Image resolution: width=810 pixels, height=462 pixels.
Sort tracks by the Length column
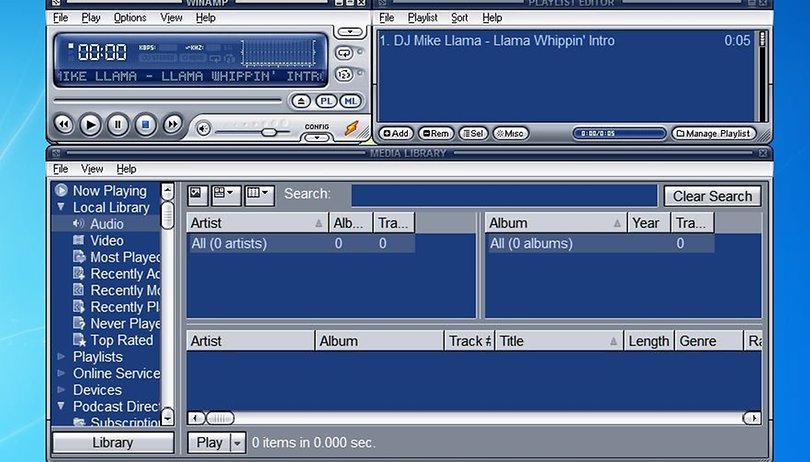click(x=648, y=341)
